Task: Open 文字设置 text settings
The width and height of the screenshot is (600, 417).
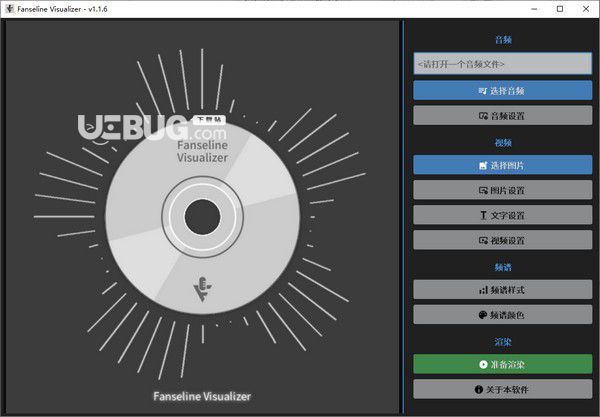Action: click(502, 215)
